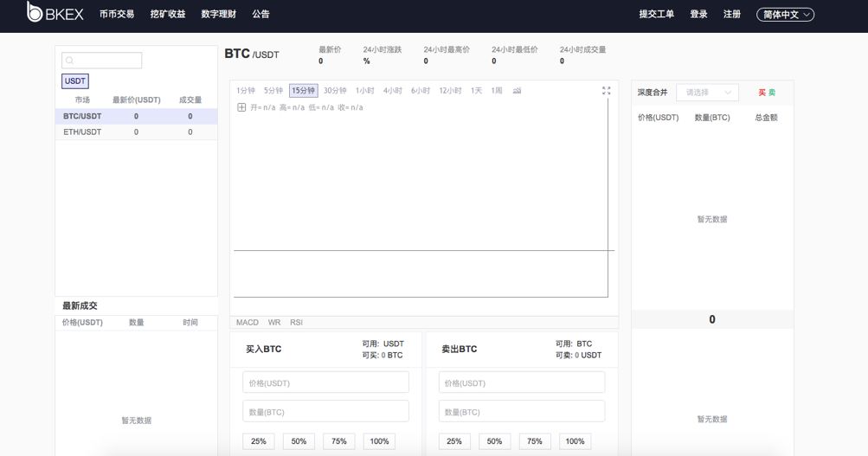Switch chart to 1天 interval
Viewport: 868px width, 456px height.
[476, 90]
